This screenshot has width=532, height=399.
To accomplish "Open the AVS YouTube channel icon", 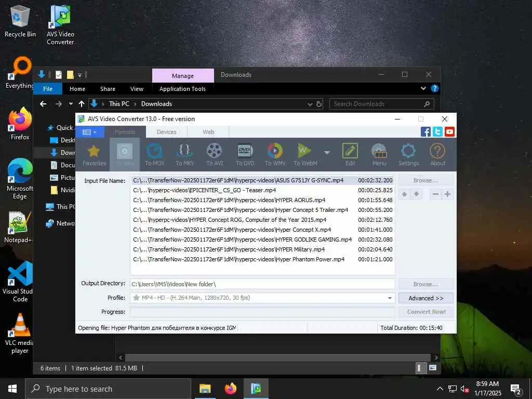I will coord(449,131).
